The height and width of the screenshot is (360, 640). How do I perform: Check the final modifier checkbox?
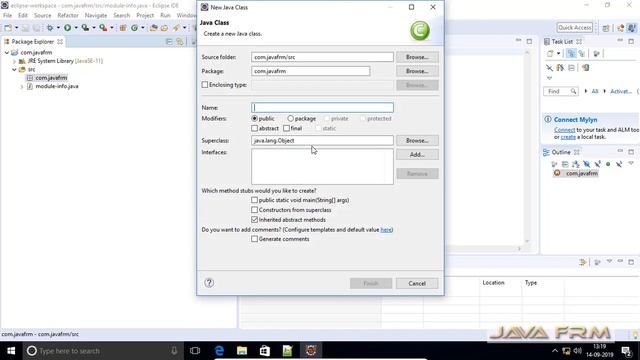tap(287, 128)
